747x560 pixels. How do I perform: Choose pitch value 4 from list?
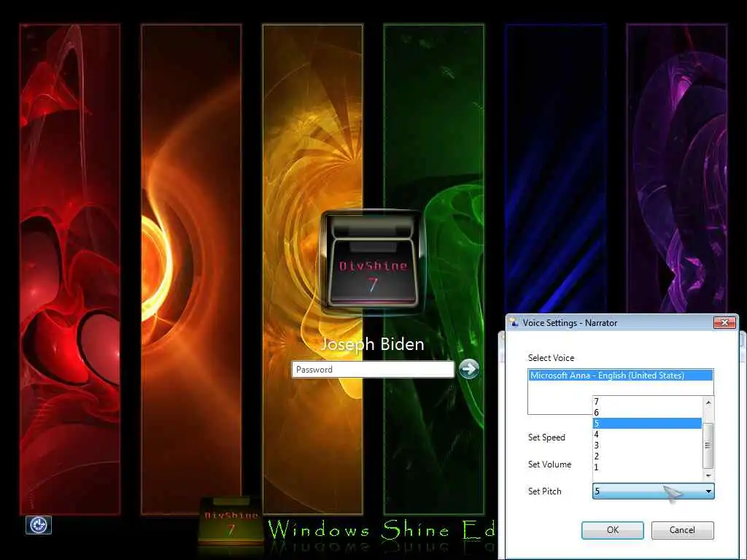(647, 435)
